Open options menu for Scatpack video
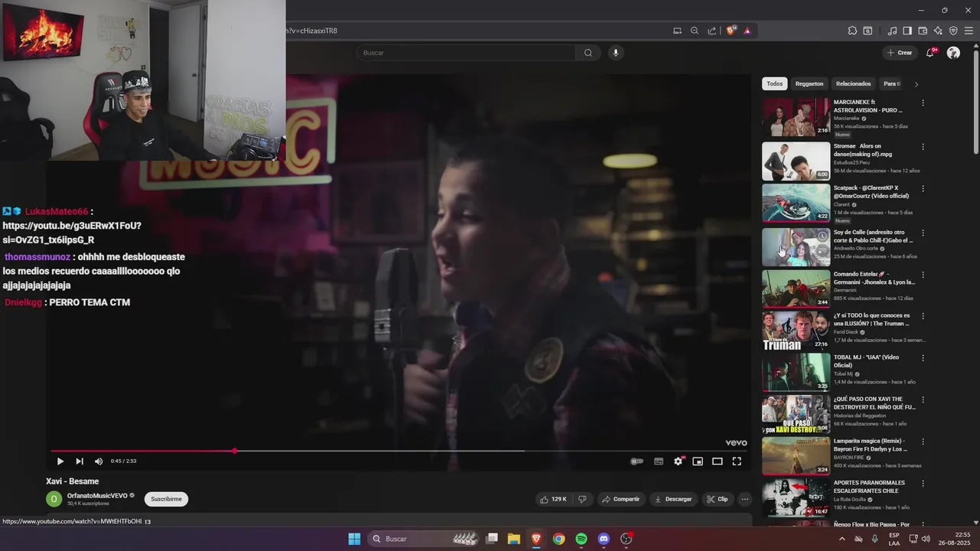This screenshot has height=551, width=980. coord(923,188)
